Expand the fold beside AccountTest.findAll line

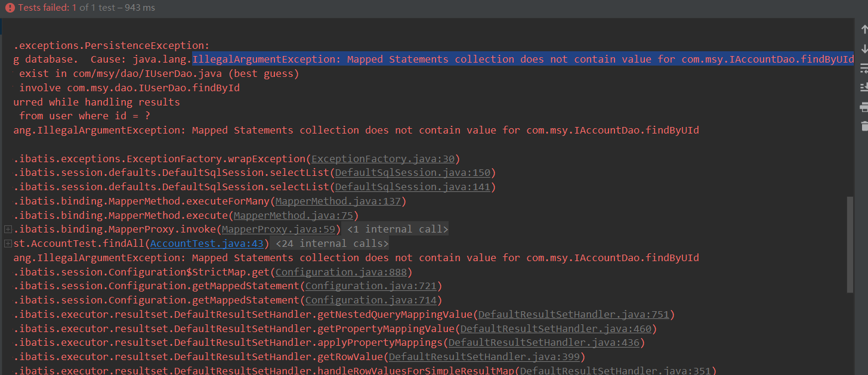(x=8, y=244)
